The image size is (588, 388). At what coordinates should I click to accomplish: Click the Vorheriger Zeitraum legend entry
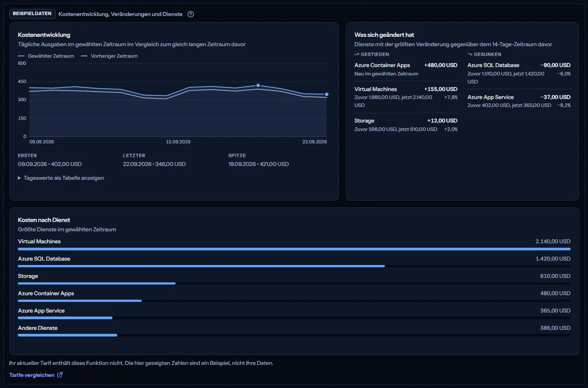(109, 56)
